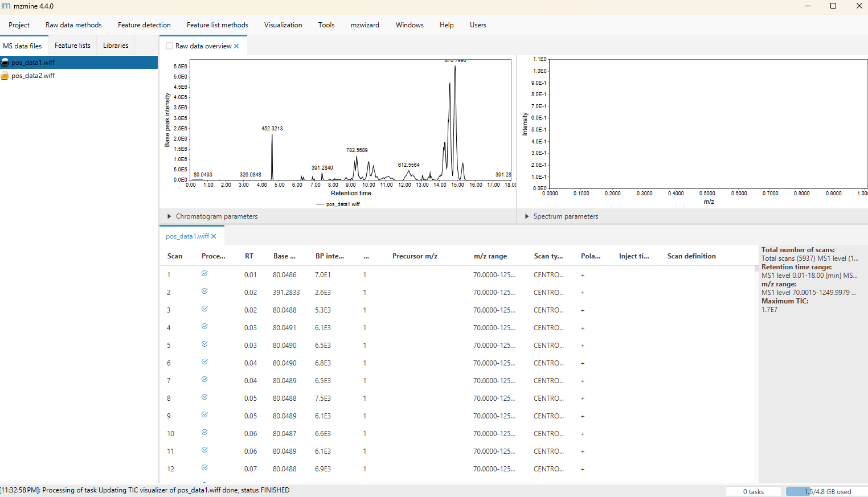Click processed check icon for scan 9
Screen dimensions: 868x497
(x=204, y=415)
